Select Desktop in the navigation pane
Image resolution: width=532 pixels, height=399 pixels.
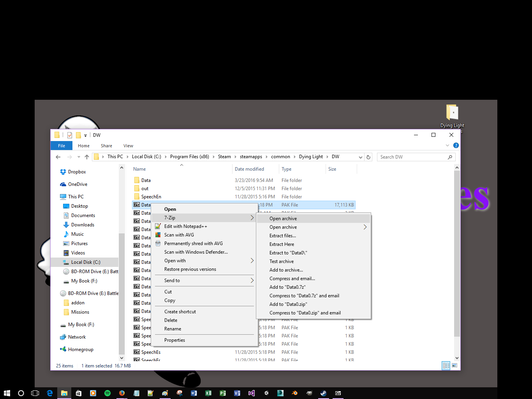tap(76, 206)
